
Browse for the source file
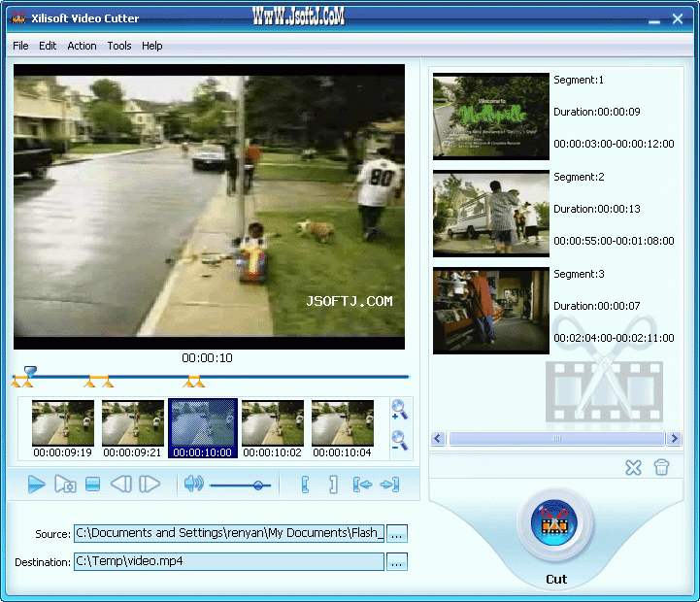coord(397,533)
